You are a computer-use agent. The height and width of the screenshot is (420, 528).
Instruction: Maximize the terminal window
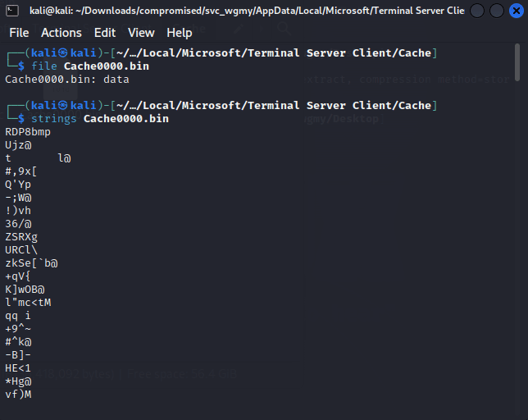pyautogui.click(x=496, y=11)
